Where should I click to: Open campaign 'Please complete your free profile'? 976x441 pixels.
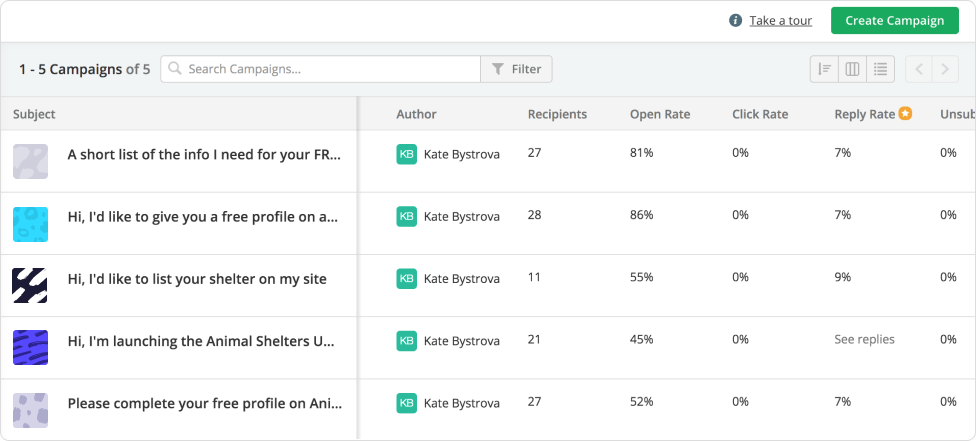pos(204,403)
